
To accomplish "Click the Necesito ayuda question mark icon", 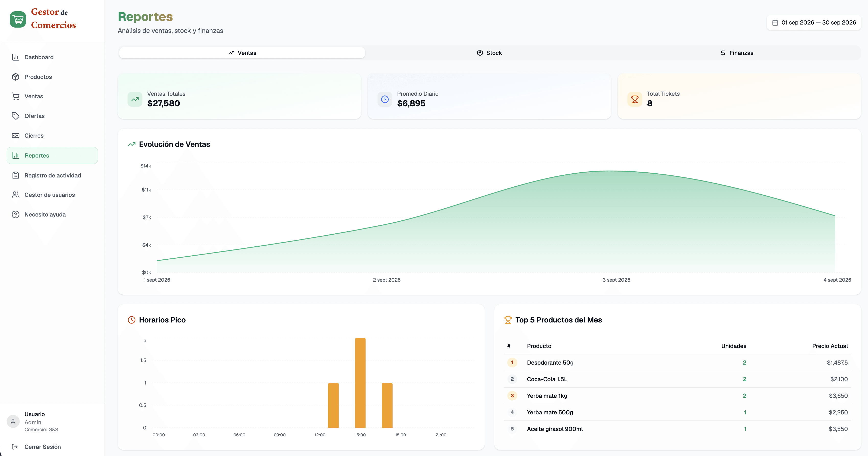I will click(16, 214).
